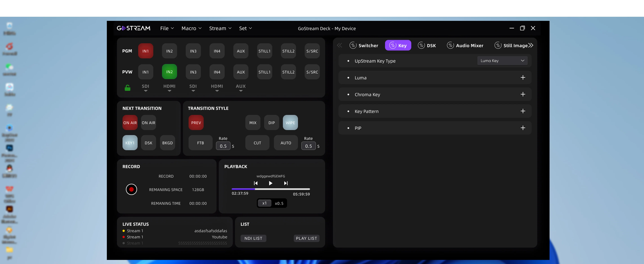Select IN4 on the PVW row
The width and height of the screenshot is (644, 264).
pos(217,72)
